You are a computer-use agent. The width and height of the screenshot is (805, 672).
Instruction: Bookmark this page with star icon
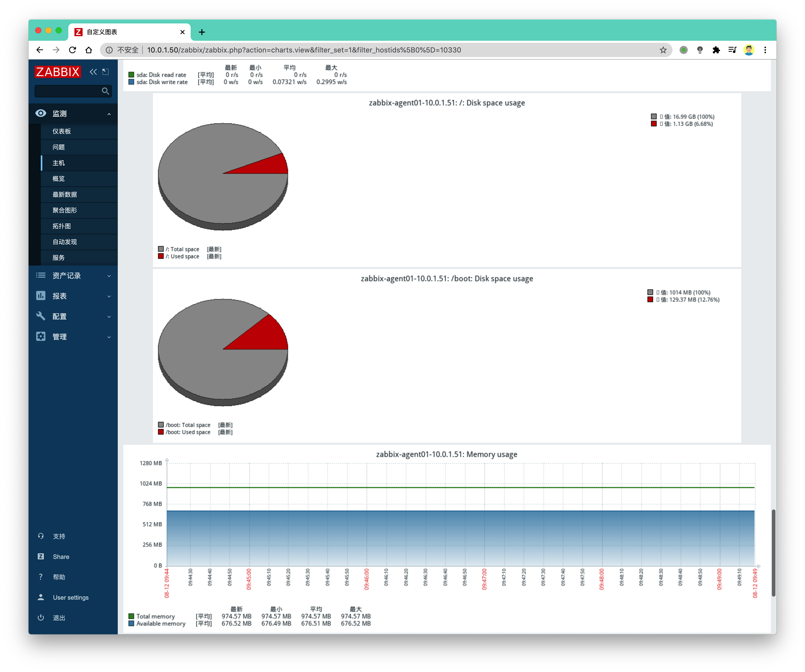coord(663,50)
